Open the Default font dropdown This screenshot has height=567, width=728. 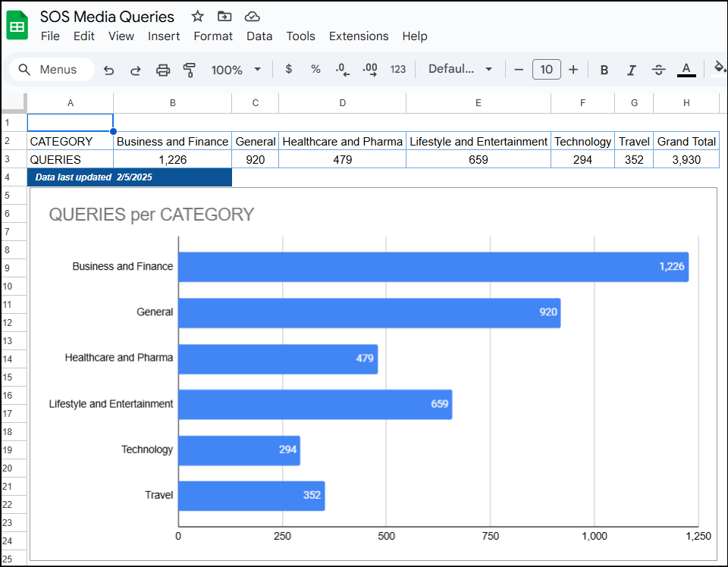coord(460,69)
